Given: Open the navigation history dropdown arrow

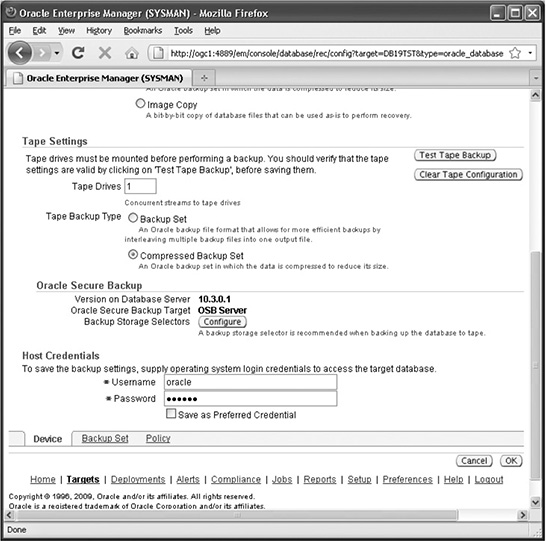Looking at the screenshot, I should click(57, 53).
